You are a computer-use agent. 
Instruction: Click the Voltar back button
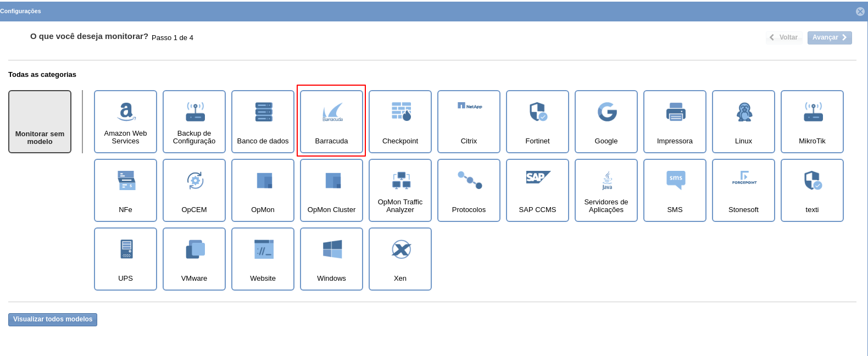tap(784, 37)
